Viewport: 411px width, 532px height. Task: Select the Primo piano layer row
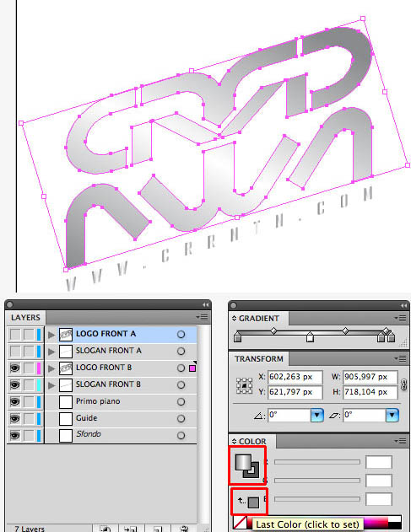tap(121, 401)
